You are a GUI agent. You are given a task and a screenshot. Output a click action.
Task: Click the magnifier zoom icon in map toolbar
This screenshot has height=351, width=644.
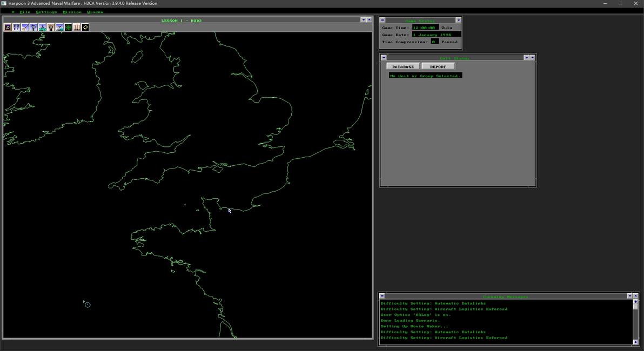tap(8, 28)
